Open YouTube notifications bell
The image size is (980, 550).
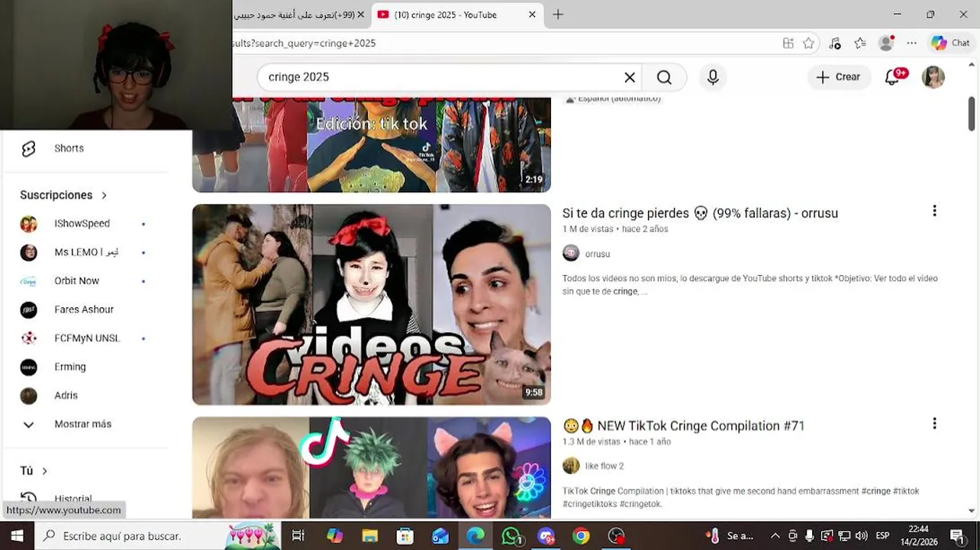point(893,76)
